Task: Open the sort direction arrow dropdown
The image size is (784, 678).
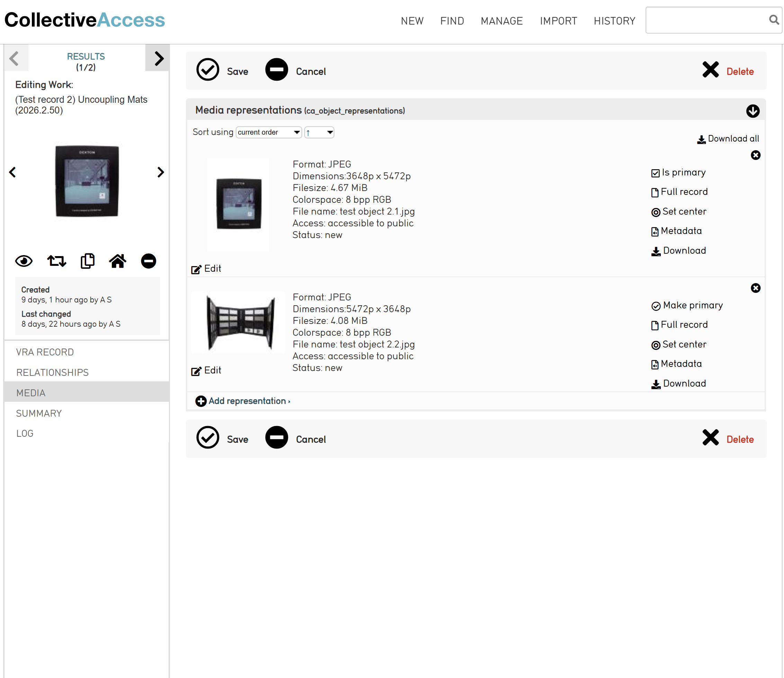Action: click(x=319, y=133)
